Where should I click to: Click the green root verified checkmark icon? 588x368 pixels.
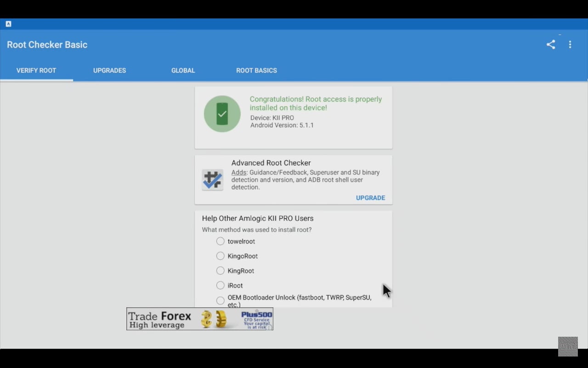click(x=222, y=114)
